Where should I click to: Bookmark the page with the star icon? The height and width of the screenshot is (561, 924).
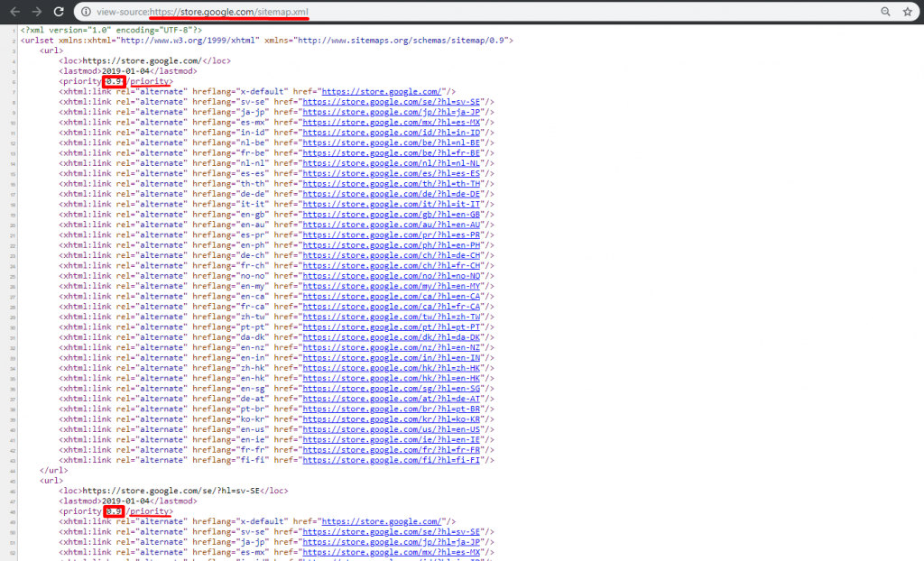tap(908, 12)
